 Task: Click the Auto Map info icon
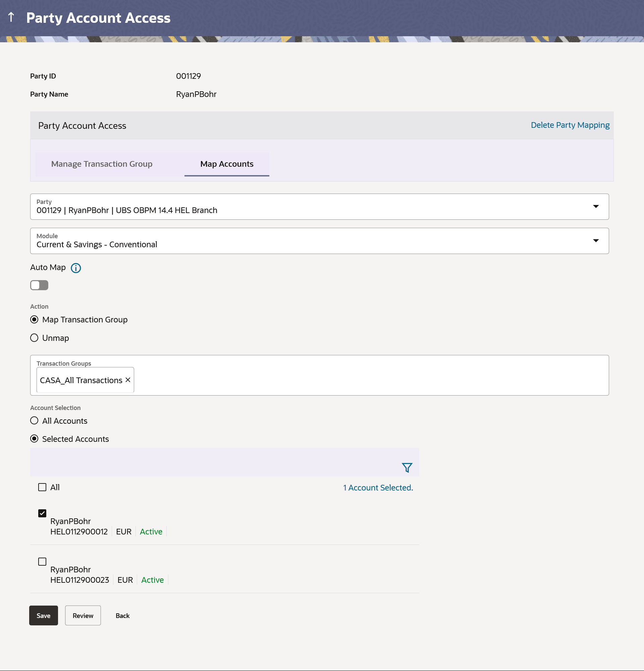75,268
